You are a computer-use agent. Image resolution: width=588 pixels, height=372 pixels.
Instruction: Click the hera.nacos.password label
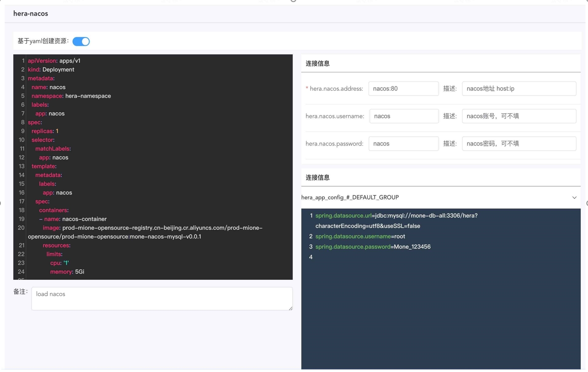click(334, 143)
